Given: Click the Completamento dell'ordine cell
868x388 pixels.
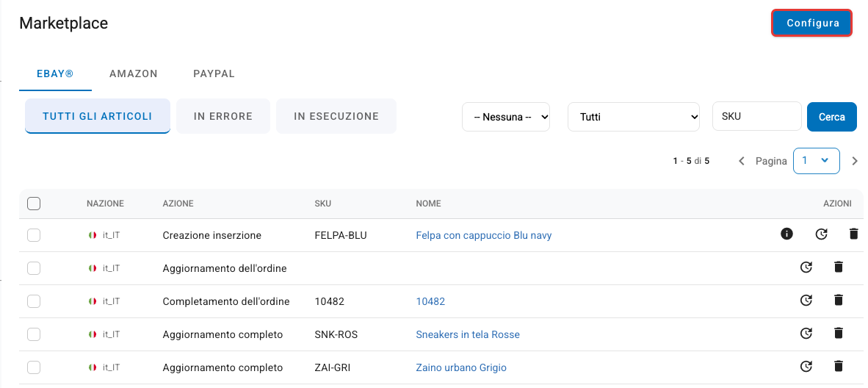Looking at the screenshot, I should coord(226,301).
